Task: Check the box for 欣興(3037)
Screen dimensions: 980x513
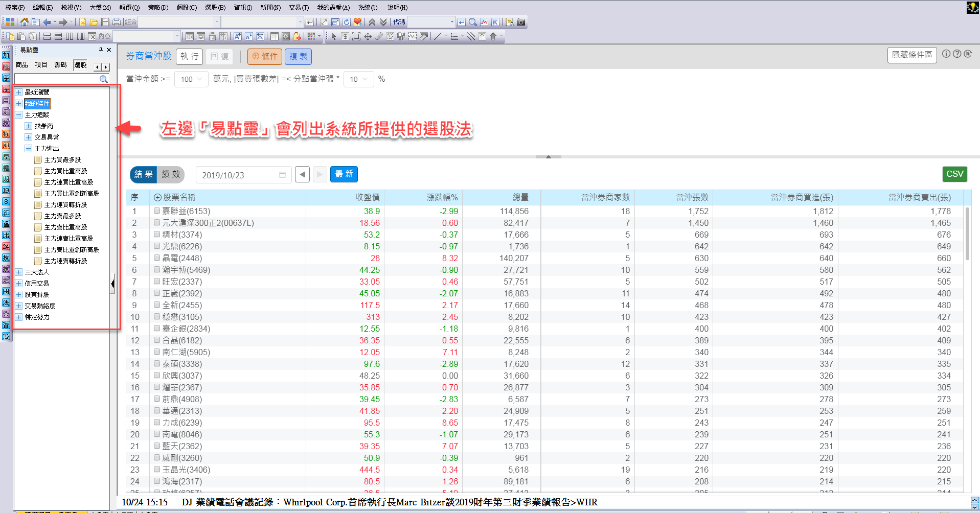Action: click(157, 375)
